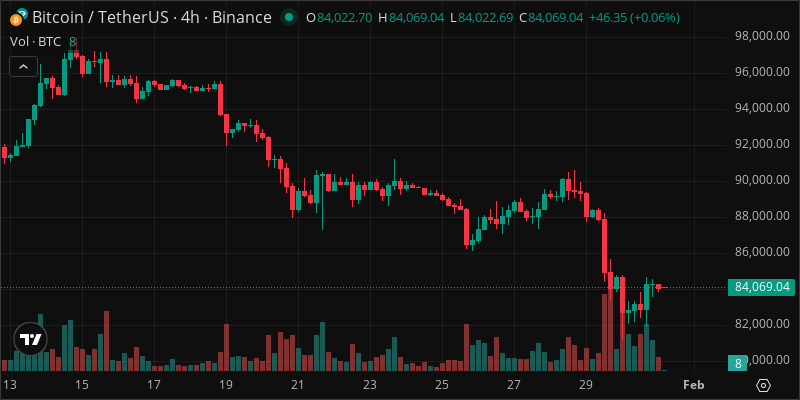Click the date label 29 on time axis
Image resolution: width=800 pixels, height=400 pixels.
[x=586, y=384]
